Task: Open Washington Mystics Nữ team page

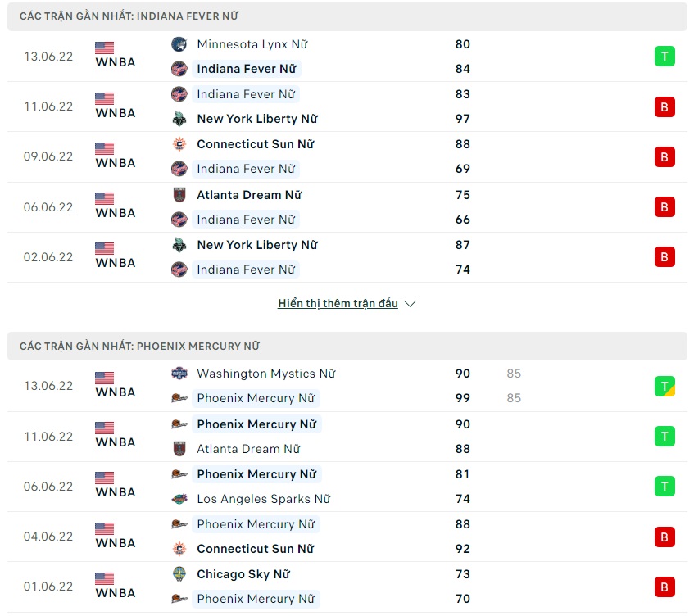Action: [266, 374]
